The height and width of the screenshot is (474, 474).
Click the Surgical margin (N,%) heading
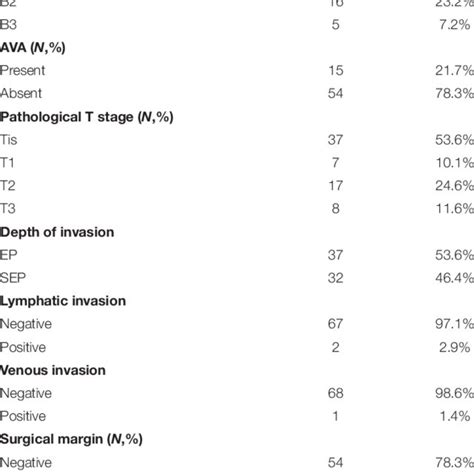click(71, 439)
